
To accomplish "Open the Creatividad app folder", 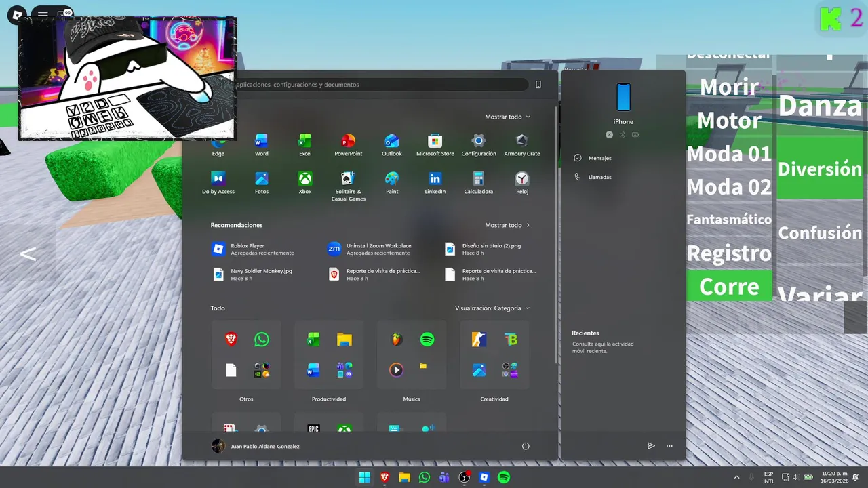I will [x=494, y=355].
